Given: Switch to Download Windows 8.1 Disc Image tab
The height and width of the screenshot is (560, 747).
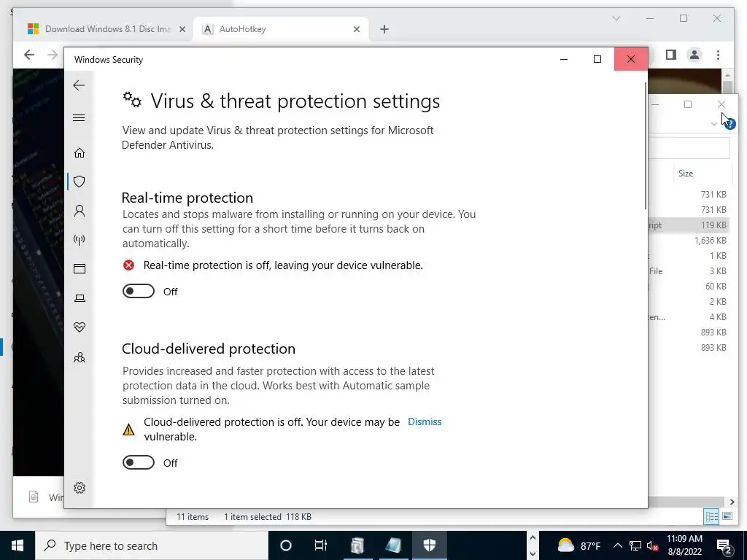Looking at the screenshot, I should click(107, 29).
